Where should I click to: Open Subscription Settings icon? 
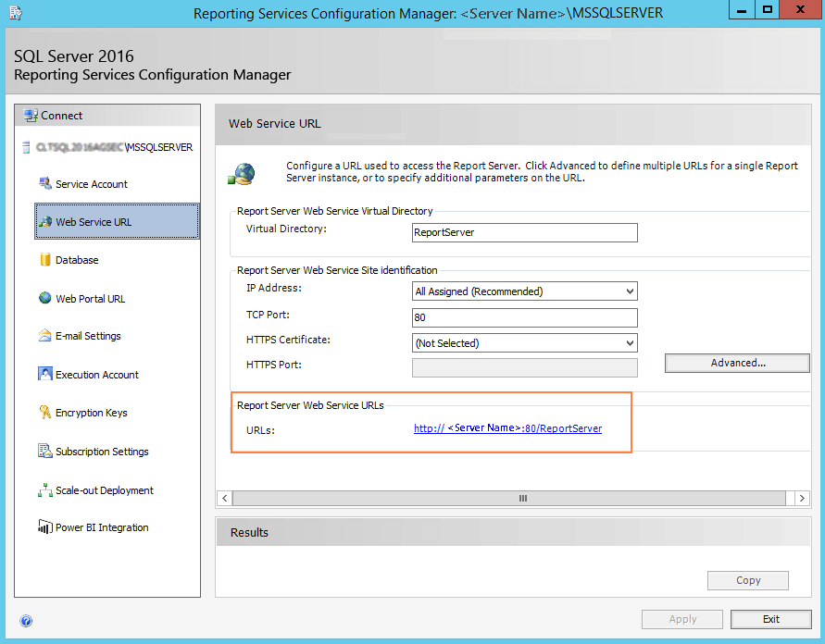pyautogui.click(x=44, y=452)
